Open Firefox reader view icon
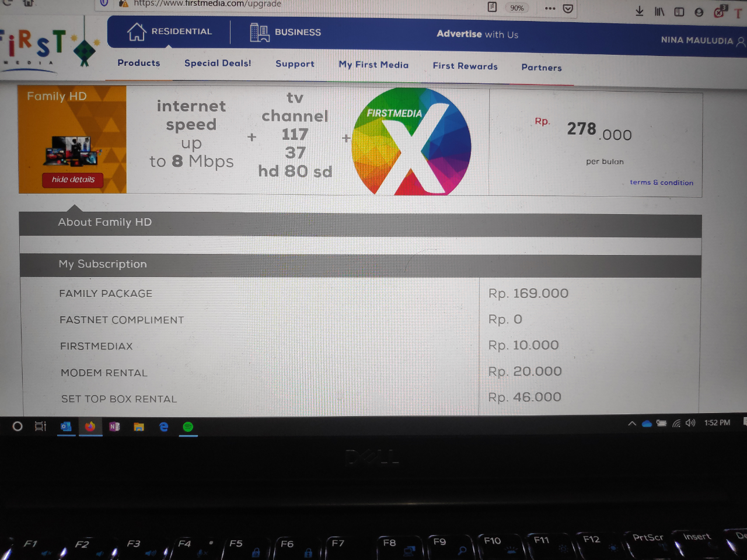This screenshot has height=560, width=747. coord(492,7)
